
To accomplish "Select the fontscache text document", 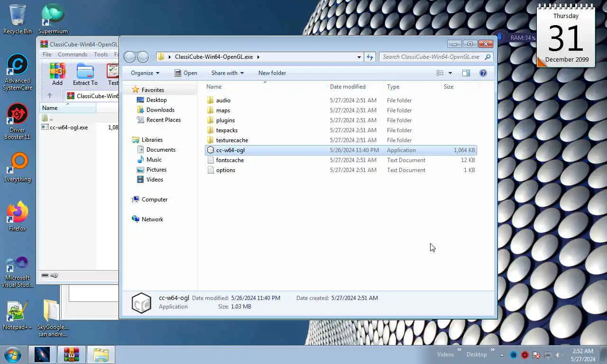I will tap(340, 160).
